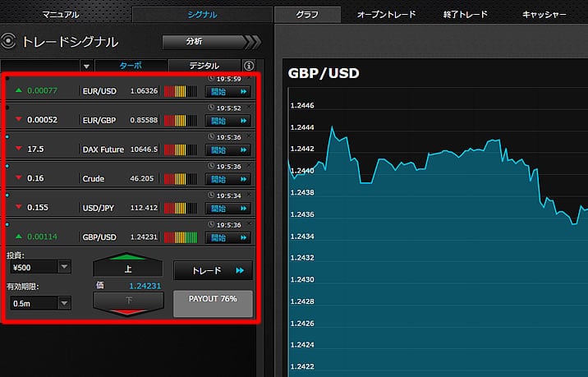
Task: Open the ¥500 investment amount dropdown
Action: tap(64, 267)
